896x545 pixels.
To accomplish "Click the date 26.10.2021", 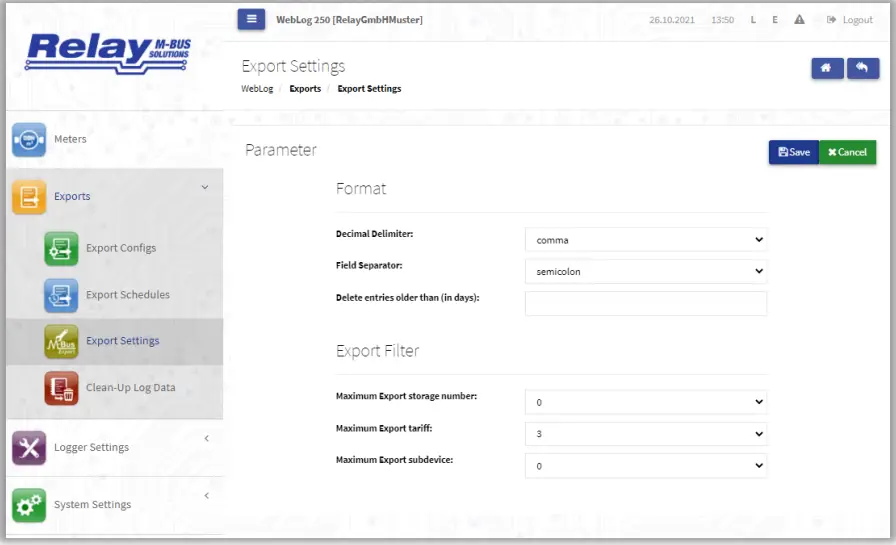I will 672,19.
